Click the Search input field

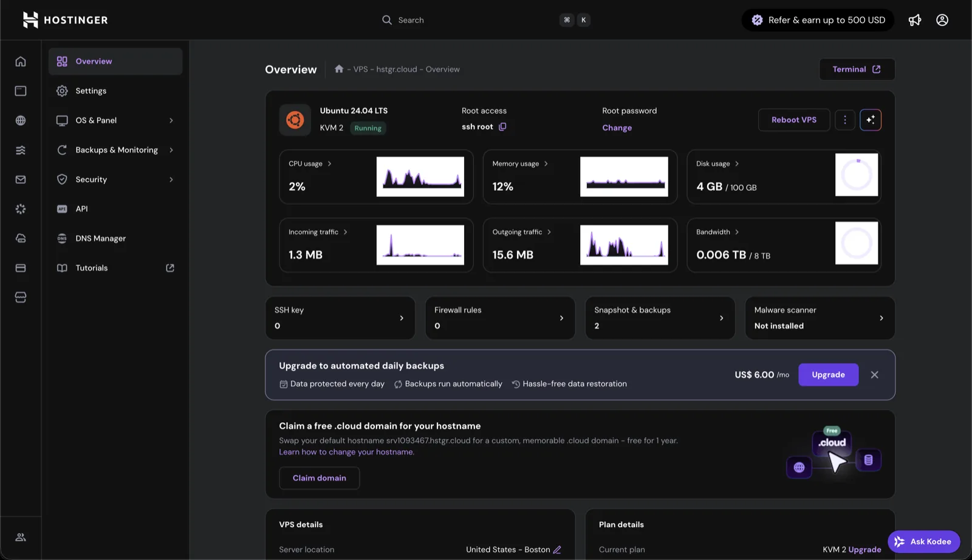(x=486, y=20)
